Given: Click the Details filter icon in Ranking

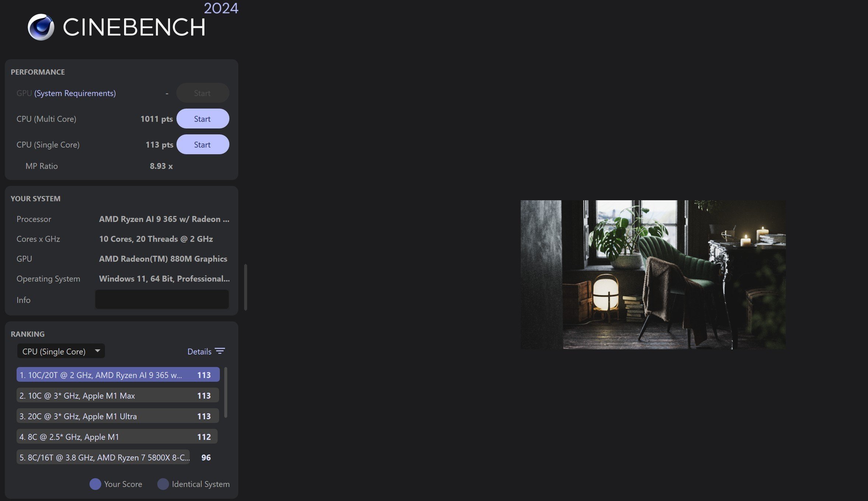Looking at the screenshot, I should [220, 350].
